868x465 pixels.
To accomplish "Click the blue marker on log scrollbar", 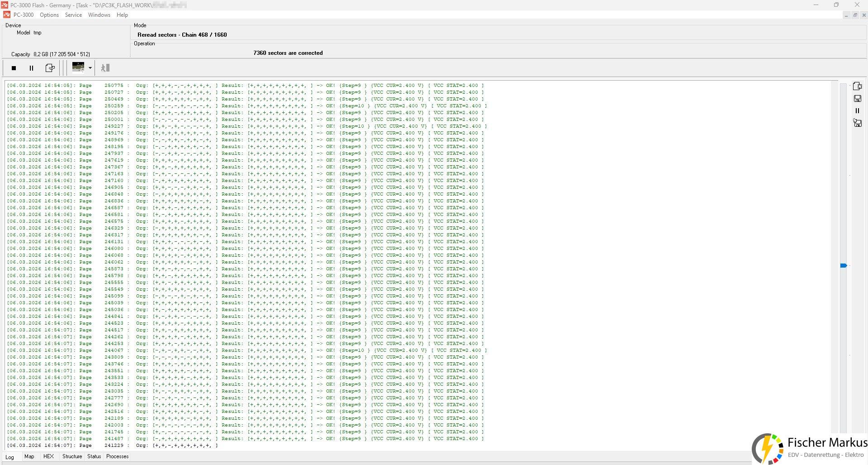I will [x=843, y=266].
